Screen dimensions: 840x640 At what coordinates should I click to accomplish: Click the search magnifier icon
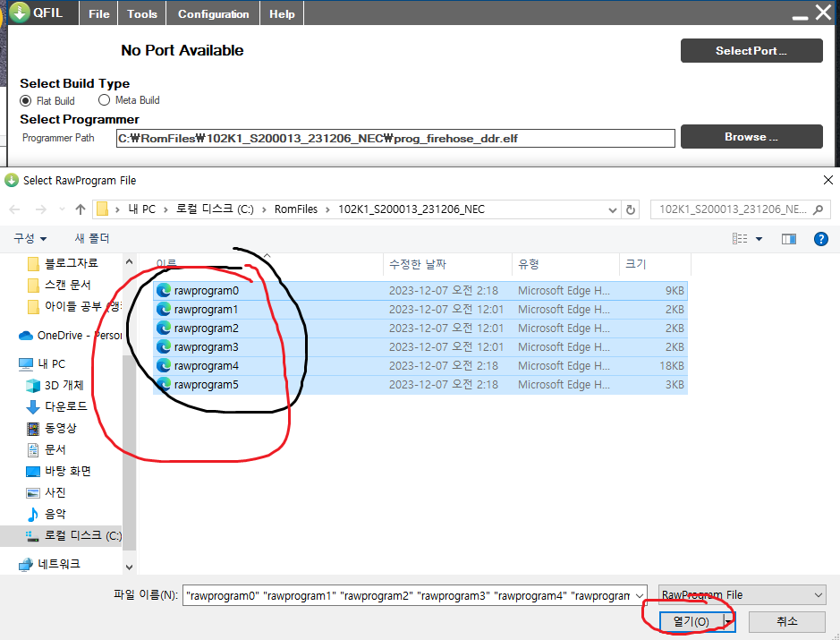tap(818, 209)
